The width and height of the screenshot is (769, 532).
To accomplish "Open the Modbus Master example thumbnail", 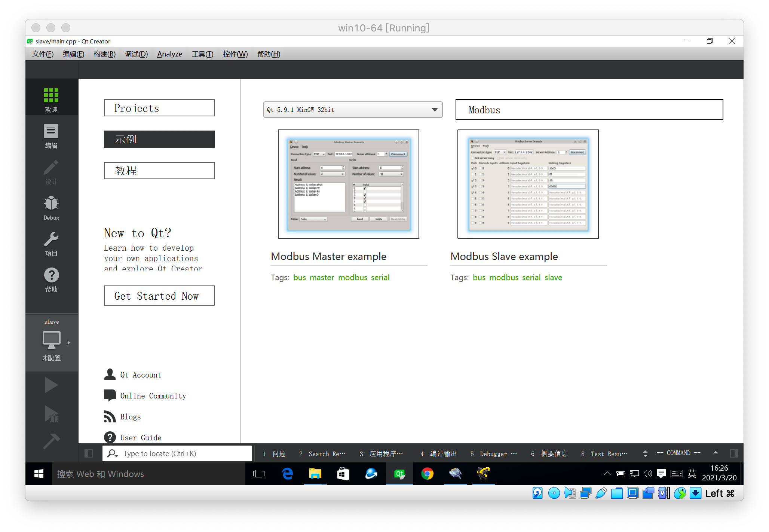I will pos(348,184).
